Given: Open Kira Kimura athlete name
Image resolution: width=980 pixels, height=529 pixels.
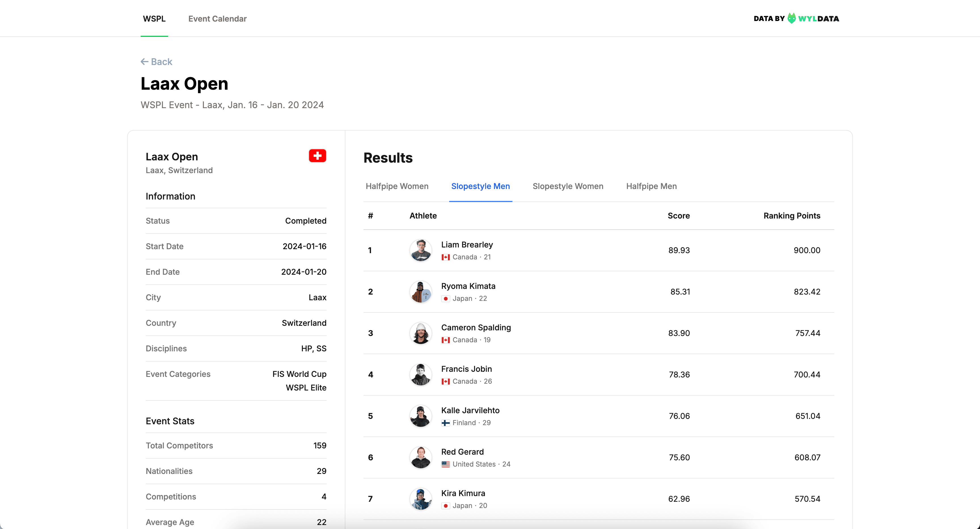Looking at the screenshot, I should pos(463,493).
